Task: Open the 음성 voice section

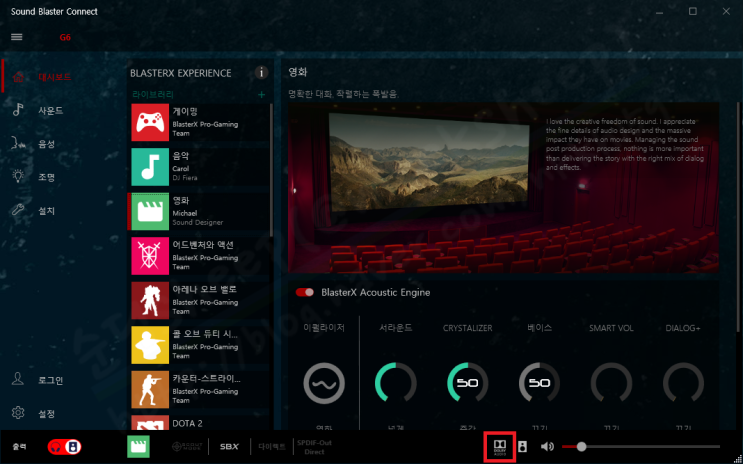Action: pyautogui.click(x=46, y=144)
